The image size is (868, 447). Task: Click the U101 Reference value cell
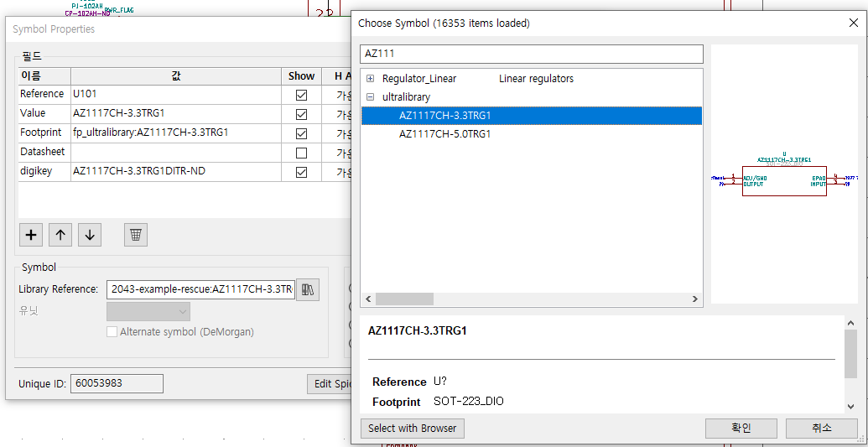pyautogui.click(x=176, y=94)
